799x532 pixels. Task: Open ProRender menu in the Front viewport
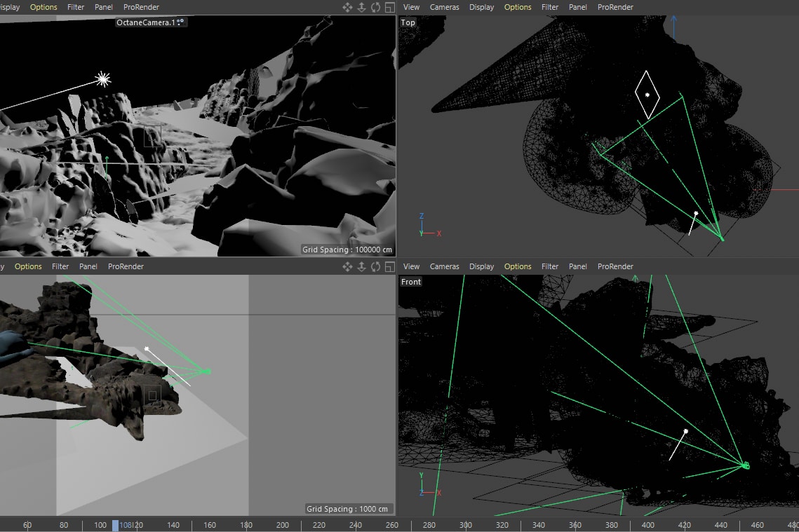click(x=615, y=266)
